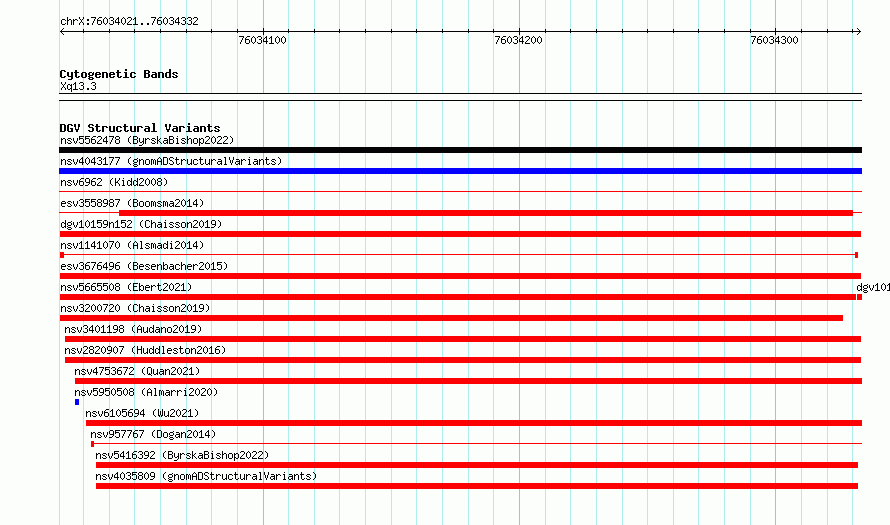Select the red esv3676496 variant bar
Image resolution: width=890 pixels, height=525 pixels.
tap(460, 276)
